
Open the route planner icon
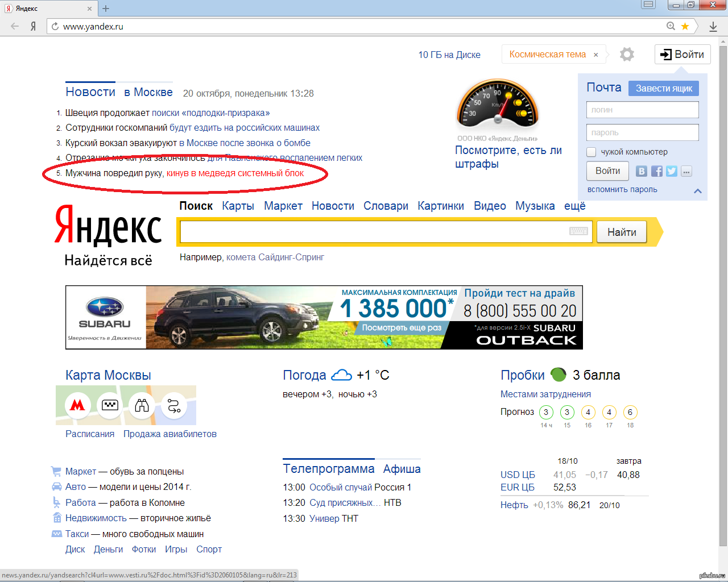click(x=174, y=405)
